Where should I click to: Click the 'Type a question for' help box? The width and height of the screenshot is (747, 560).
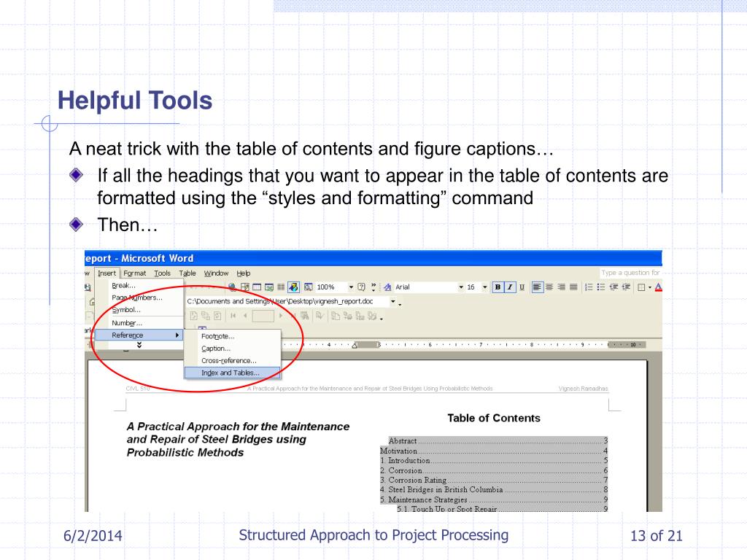point(630,273)
